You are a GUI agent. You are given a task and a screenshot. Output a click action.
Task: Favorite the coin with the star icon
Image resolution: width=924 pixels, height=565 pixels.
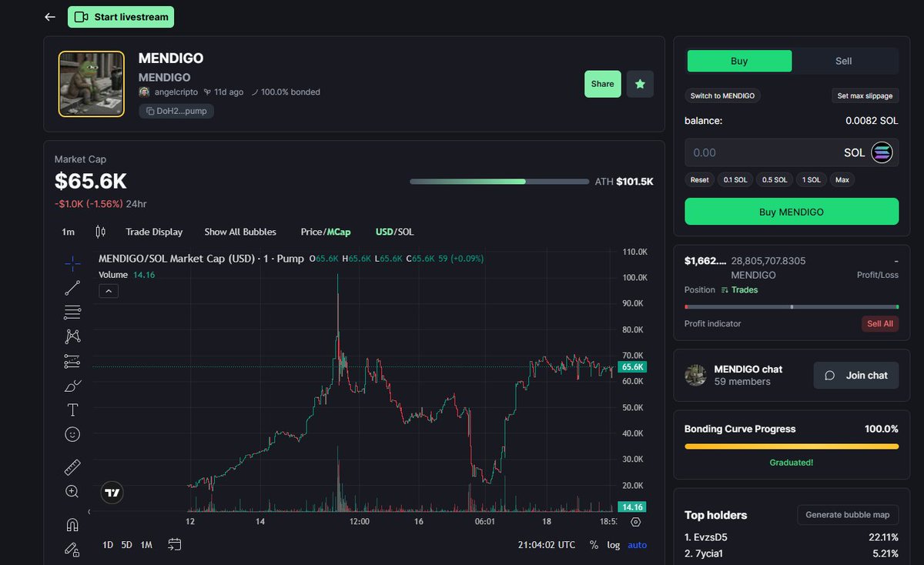tap(640, 84)
